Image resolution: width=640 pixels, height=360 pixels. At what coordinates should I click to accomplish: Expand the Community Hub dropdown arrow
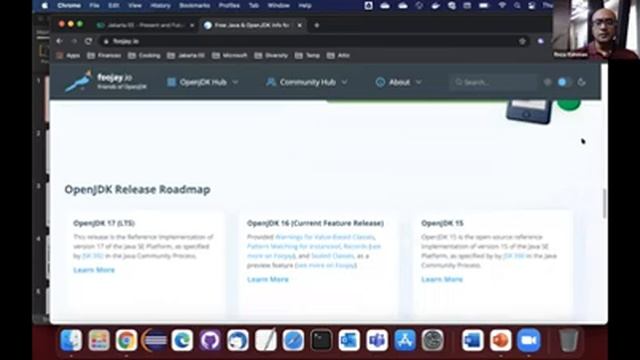tap(344, 82)
